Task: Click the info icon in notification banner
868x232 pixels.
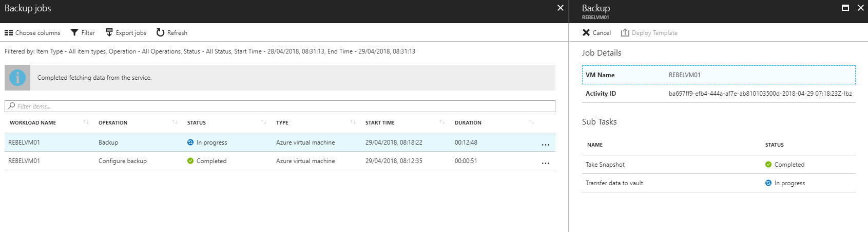Action: (x=17, y=78)
